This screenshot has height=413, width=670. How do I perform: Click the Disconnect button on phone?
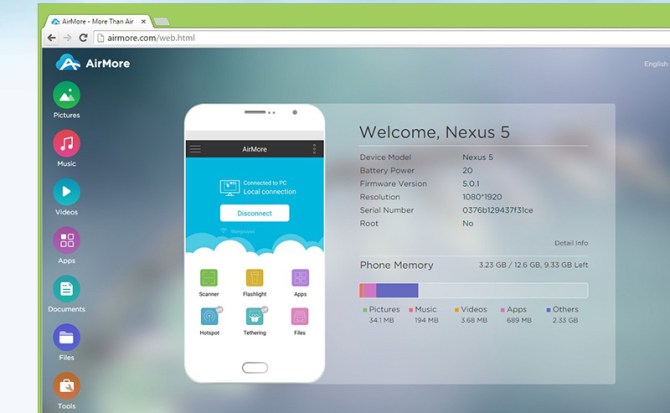pyautogui.click(x=255, y=213)
